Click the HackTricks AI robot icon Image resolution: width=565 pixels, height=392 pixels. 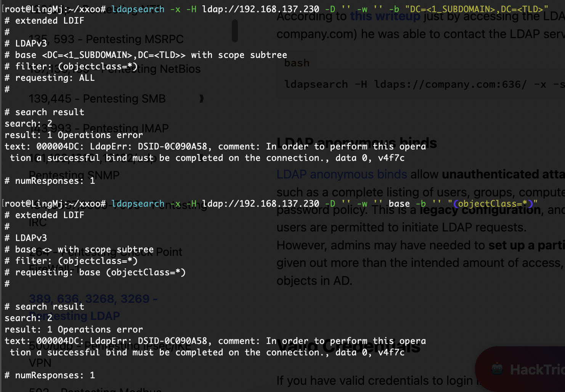point(497,369)
